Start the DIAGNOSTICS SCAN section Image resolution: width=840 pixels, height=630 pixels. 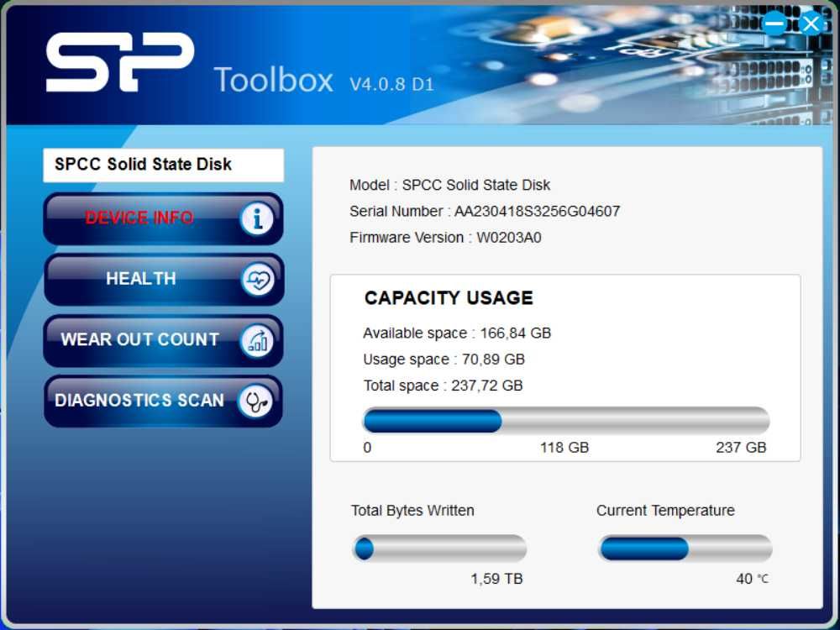pos(164,402)
